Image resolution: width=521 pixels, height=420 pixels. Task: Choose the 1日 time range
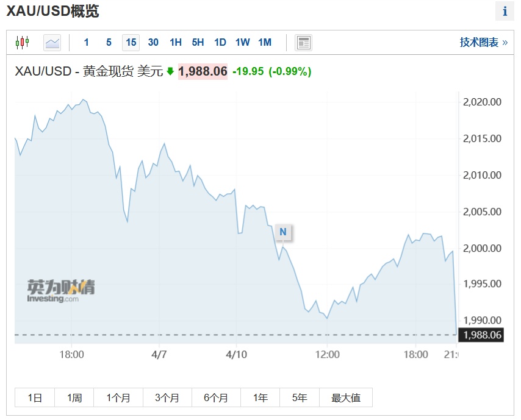click(x=35, y=397)
